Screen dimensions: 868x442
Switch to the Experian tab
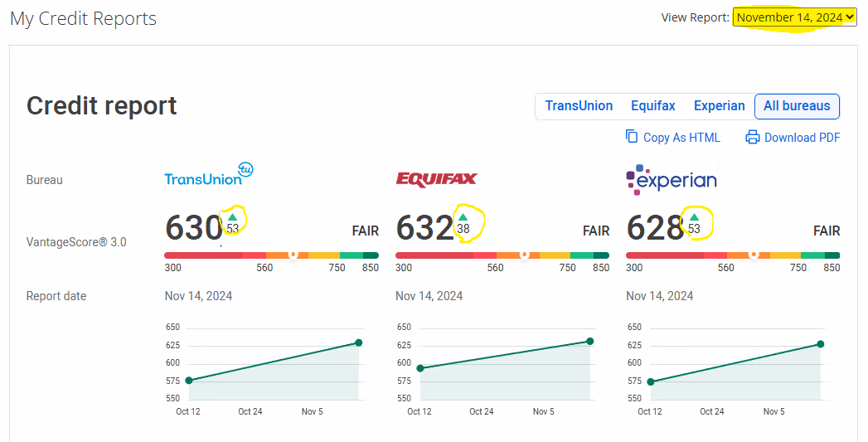click(x=719, y=106)
